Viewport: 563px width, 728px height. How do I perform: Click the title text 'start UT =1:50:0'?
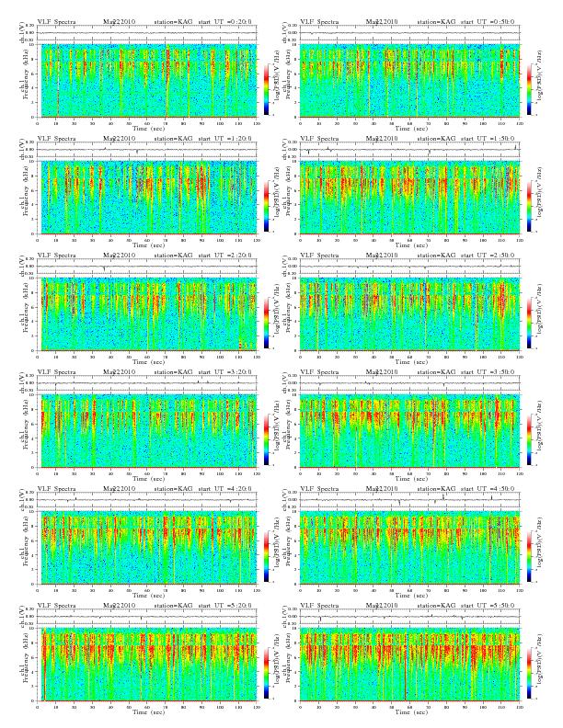coord(488,139)
